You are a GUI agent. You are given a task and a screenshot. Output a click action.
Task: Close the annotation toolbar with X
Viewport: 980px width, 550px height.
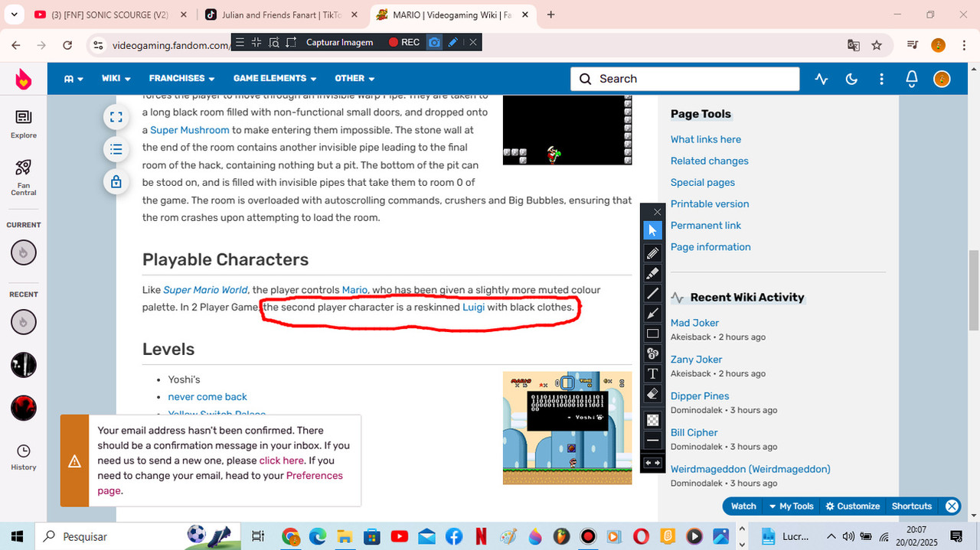tap(657, 212)
